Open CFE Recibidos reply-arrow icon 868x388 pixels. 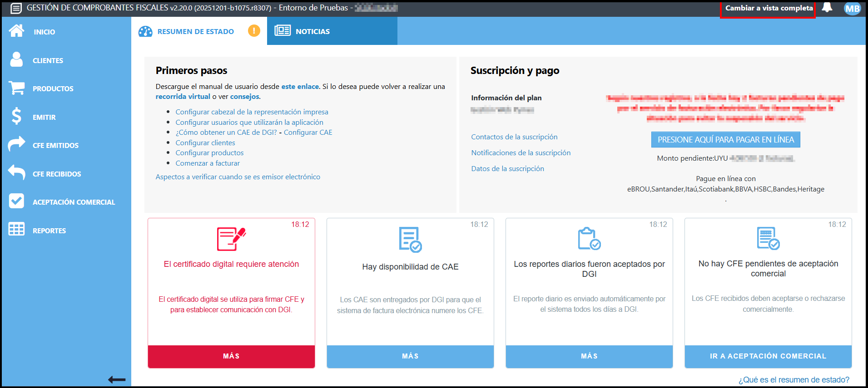point(17,173)
